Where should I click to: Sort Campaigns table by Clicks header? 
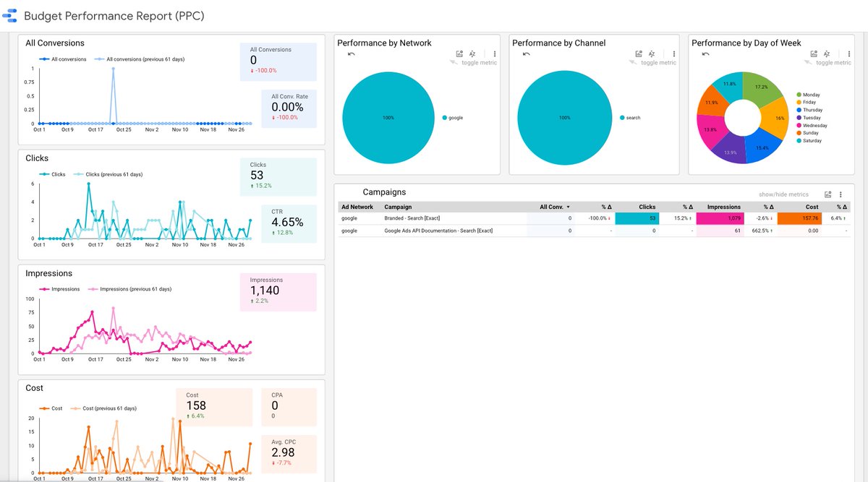click(647, 207)
